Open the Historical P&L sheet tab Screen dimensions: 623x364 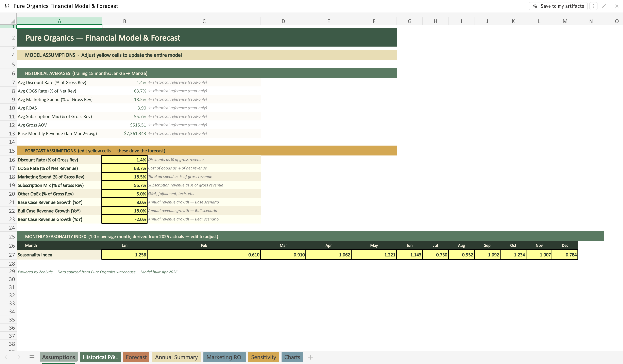click(x=100, y=357)
